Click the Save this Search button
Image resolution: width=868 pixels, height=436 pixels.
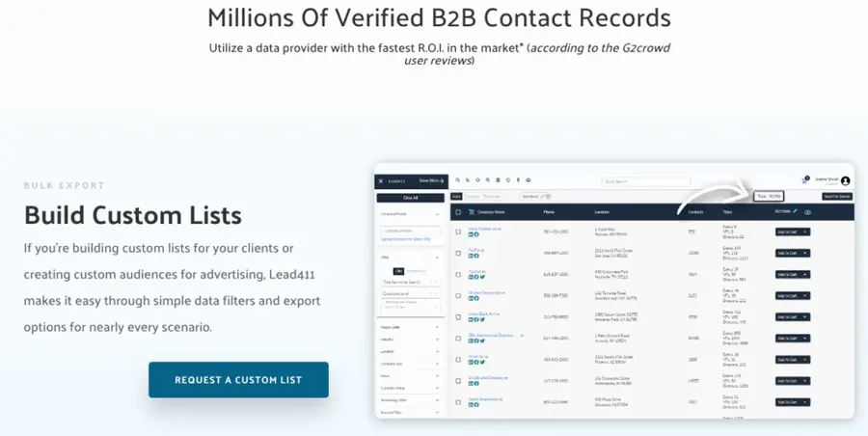tap(837, 196)
